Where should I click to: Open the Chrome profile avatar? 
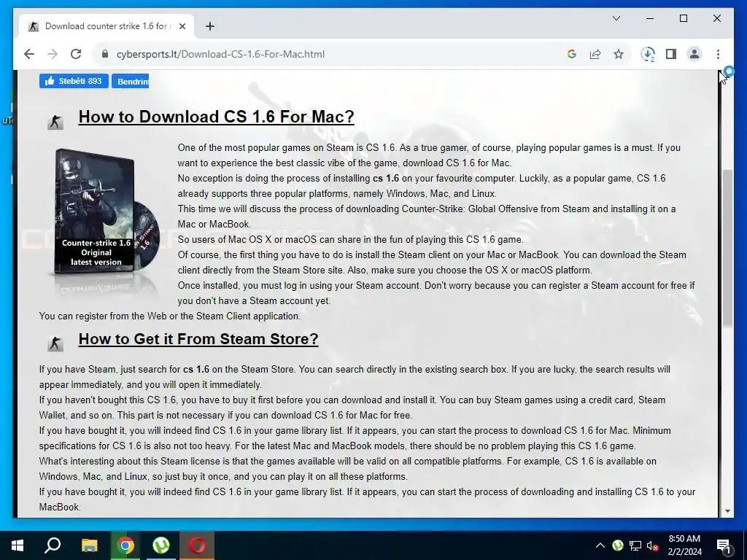(694, 54)
